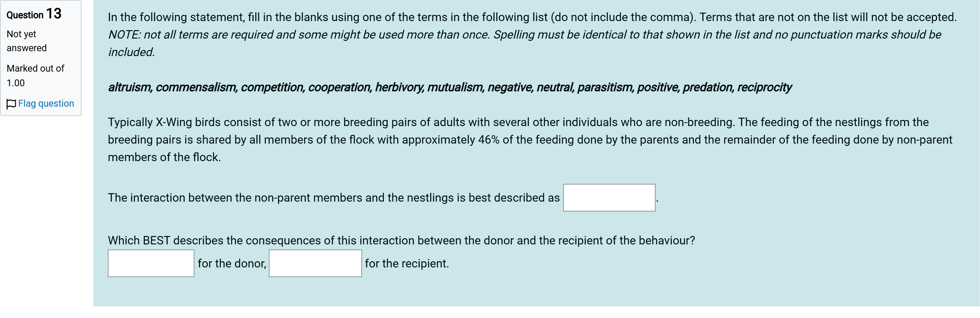
Task: Click the "Marked out of 1.00" text
Action: coord(35,76)
